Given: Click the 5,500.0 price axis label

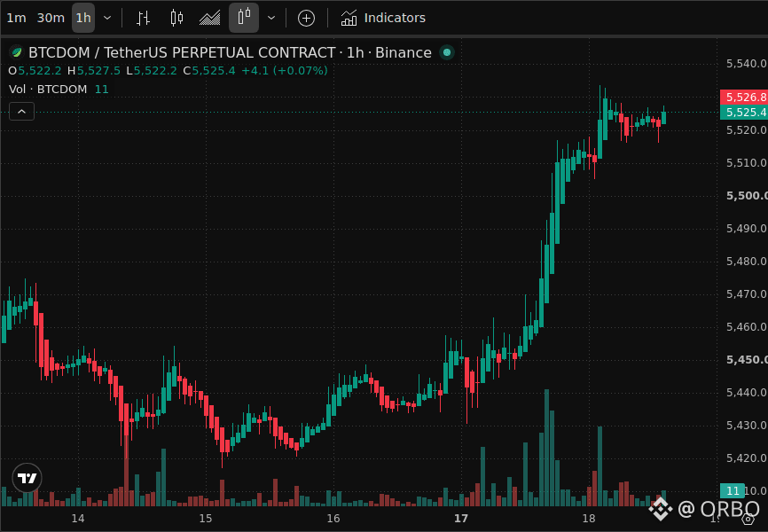Looking at the screenshot, I should coord(747,195).
